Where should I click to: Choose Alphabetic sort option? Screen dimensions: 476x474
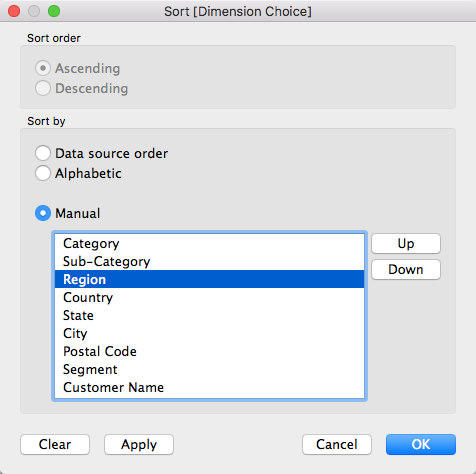43,173
